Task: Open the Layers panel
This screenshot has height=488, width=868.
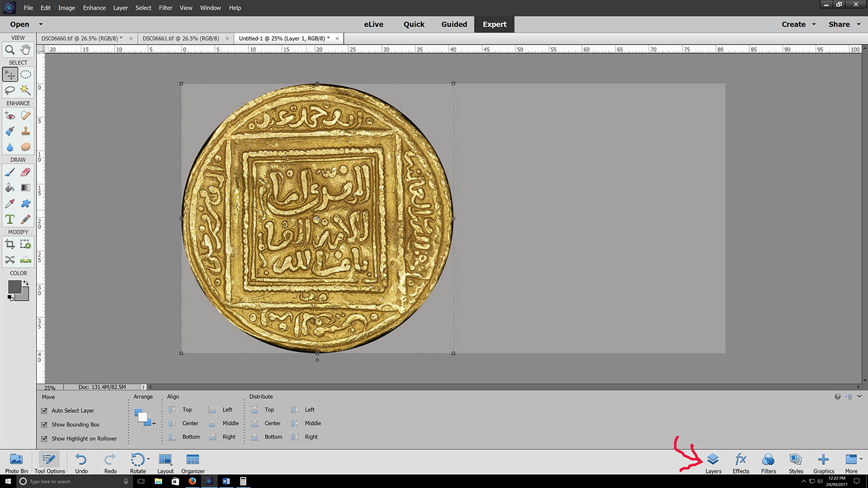Action: (713, 463)
